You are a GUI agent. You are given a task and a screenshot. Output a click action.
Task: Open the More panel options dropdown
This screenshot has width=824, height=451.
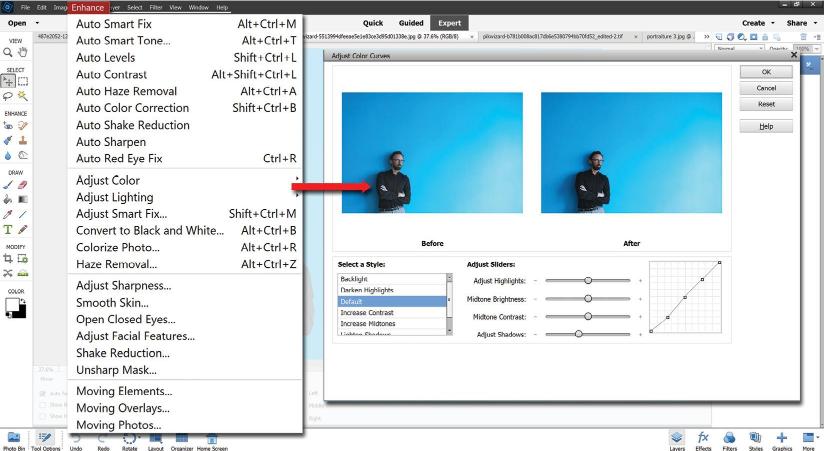[x=817, y=437]
